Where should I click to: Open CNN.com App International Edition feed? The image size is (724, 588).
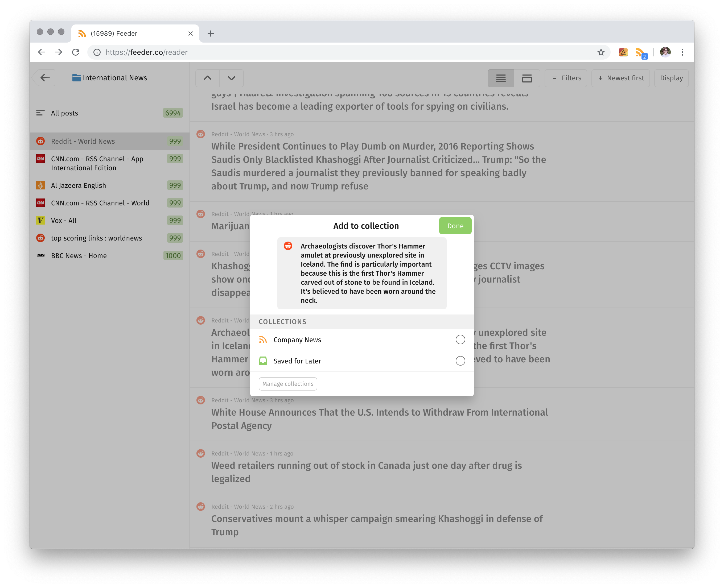pos(109,163)
